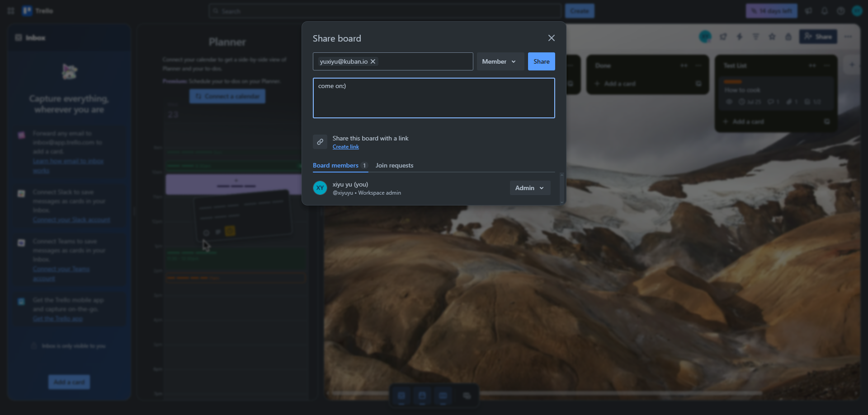Create from template in Test List
The height and width of the screenshot is (415, 868).
(x=827, y=121)
